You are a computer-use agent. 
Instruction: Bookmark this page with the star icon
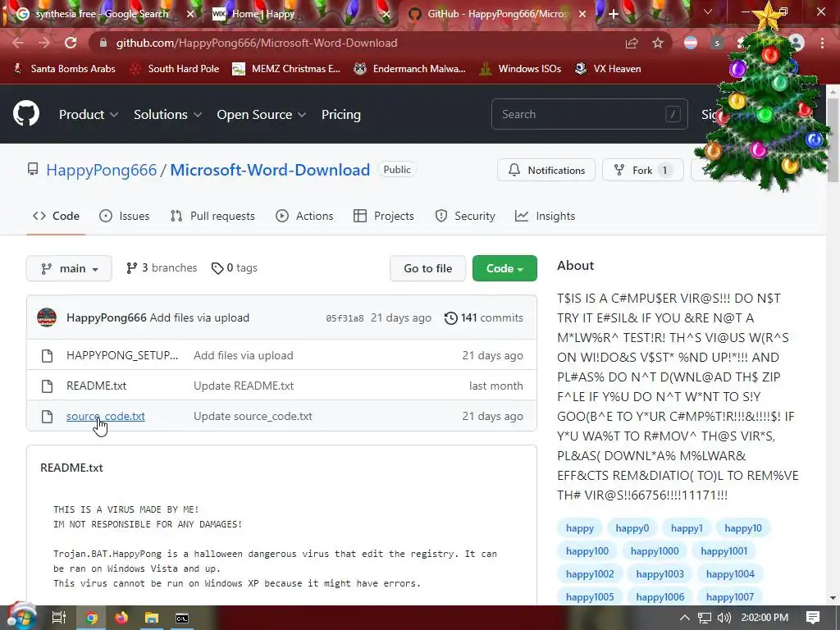658,43
